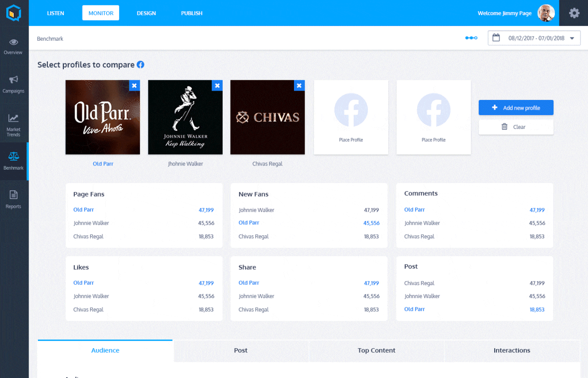This screenshot has width=588, height=378.
Task: Open the settings gear icon
Action: pos(574,13)
